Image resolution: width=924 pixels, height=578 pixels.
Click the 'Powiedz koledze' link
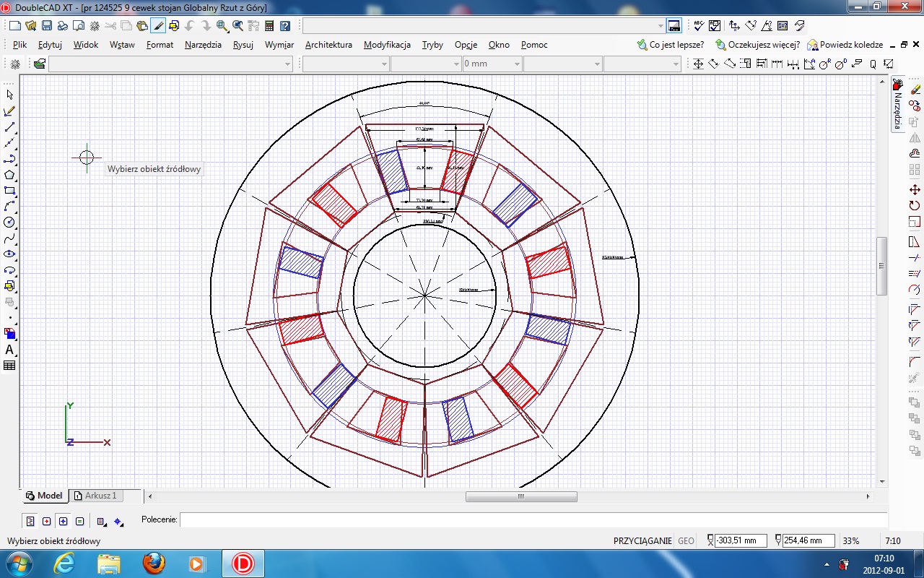click(x=851, y=45)
